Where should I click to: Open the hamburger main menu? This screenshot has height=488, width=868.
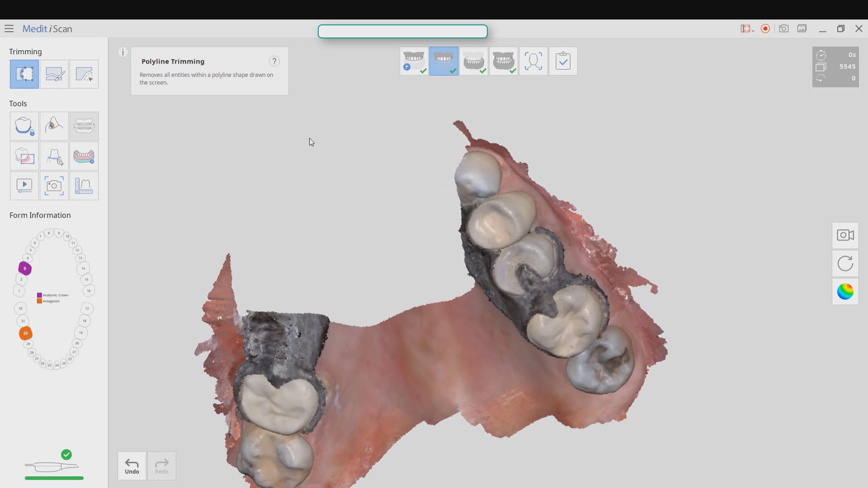pyautogui.click(x=9, y=28)
